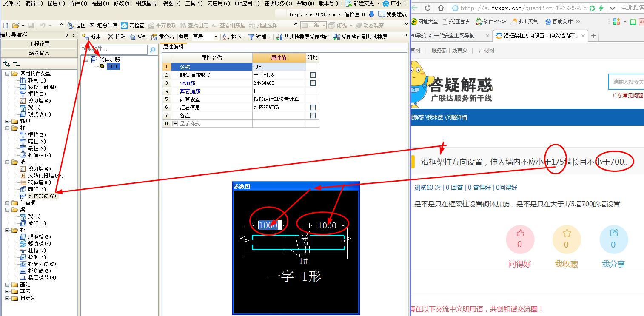Open the 文件 menu

[11, 3]
